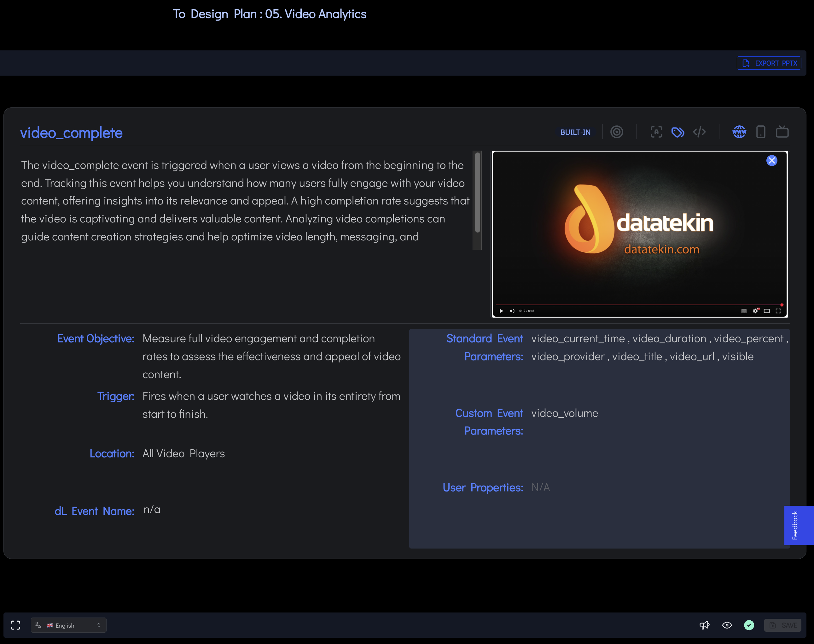Screen dimensions: 814x644
Task: Click the fullscreen expand icon bottom-left
Action: tap(15, 625)
